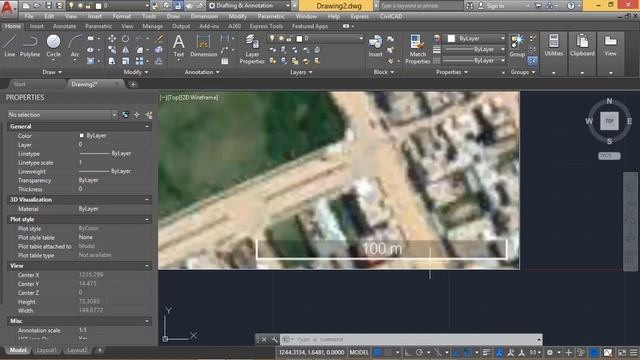Expand the Layers panel dropdown
Image resolution: width=640 pixels, height=360 pixels.
pos(301,72)
